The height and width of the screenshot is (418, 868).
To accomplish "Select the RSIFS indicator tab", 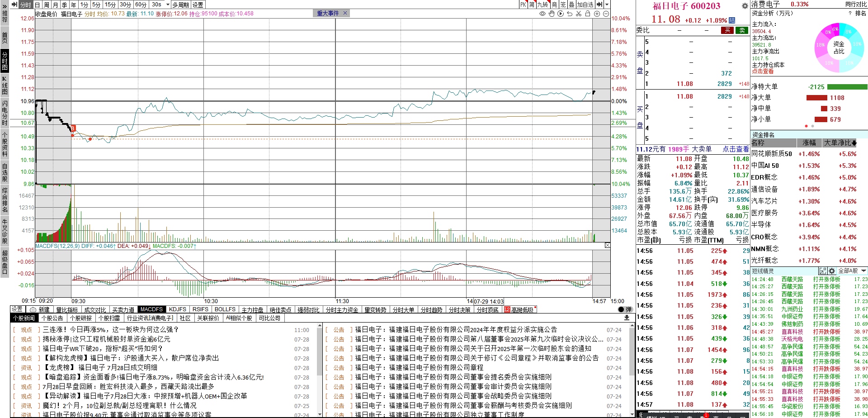I will [200, 309].
